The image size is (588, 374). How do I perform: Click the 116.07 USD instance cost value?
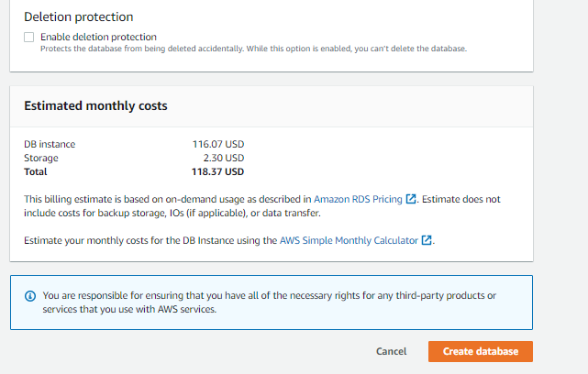pos(217,144)
